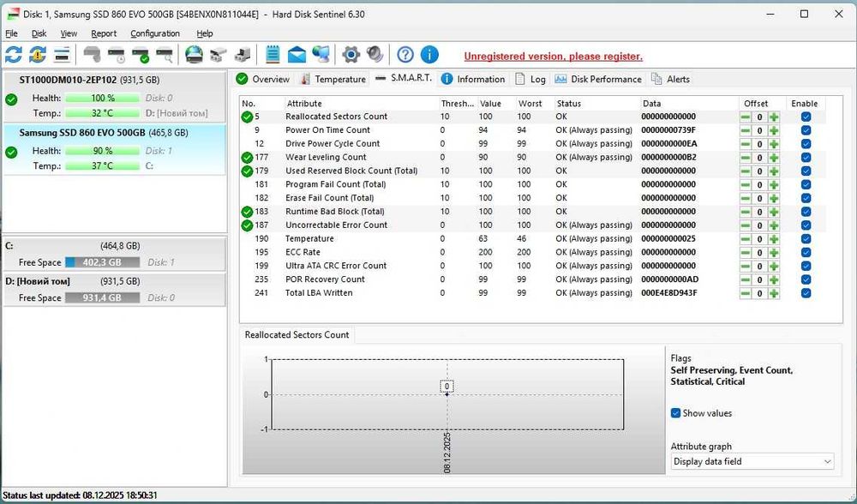
Task: Click green check icon of Used Reserved Block Count
Action: point(247,171)
